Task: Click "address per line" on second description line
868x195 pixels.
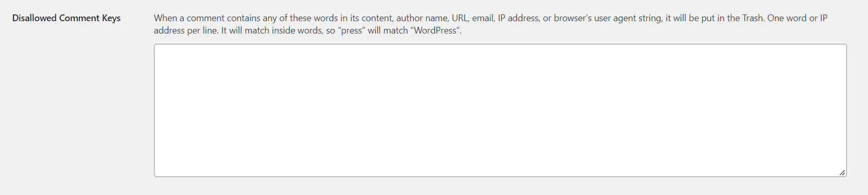Action: [185, 31]
